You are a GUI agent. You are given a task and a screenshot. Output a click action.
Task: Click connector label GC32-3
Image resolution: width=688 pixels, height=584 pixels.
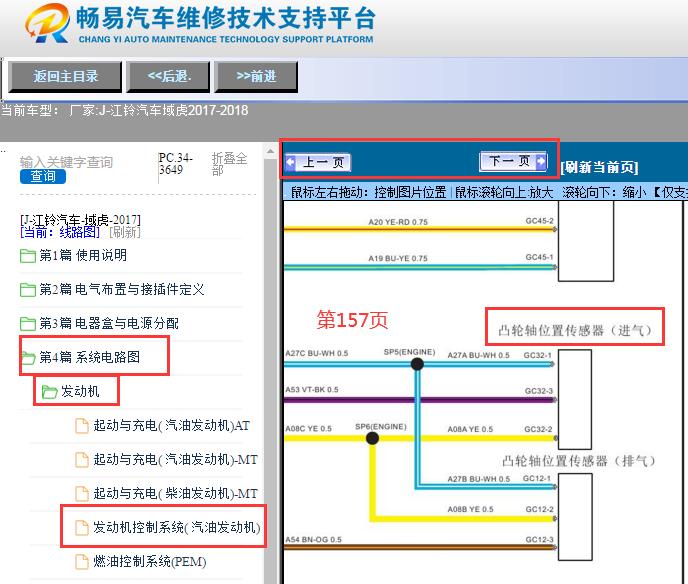point(539,391)
